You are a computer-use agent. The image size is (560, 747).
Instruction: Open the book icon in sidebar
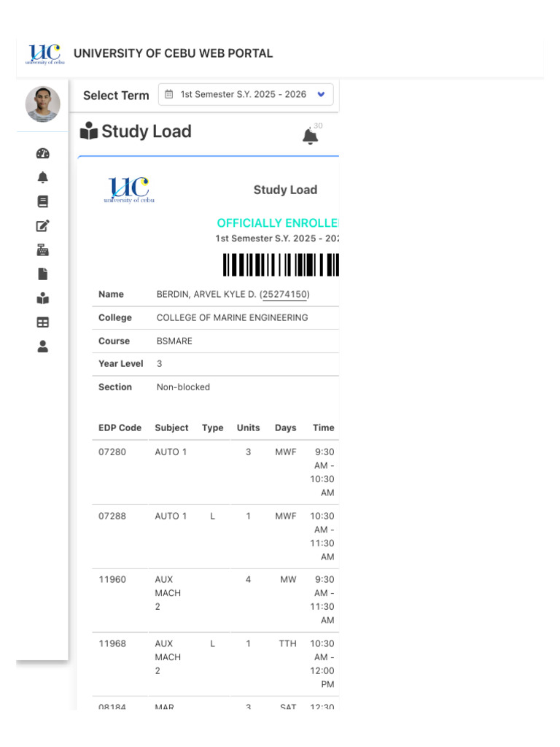pos(43,201)
